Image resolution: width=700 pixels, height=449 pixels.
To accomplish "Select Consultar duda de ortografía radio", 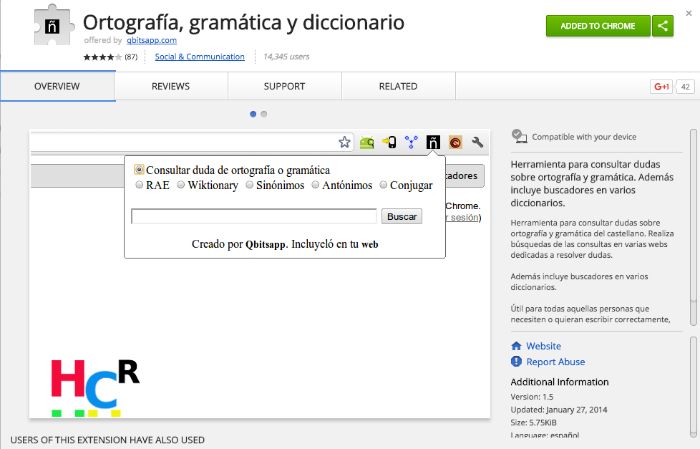I will click(139, 170).
